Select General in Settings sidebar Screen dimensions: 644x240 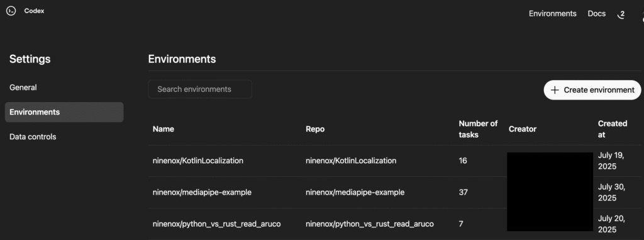(x=23, y=88)
